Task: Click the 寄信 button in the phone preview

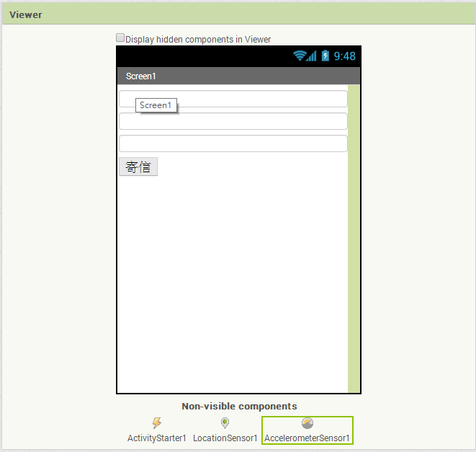Action: (x=138, y=167)
